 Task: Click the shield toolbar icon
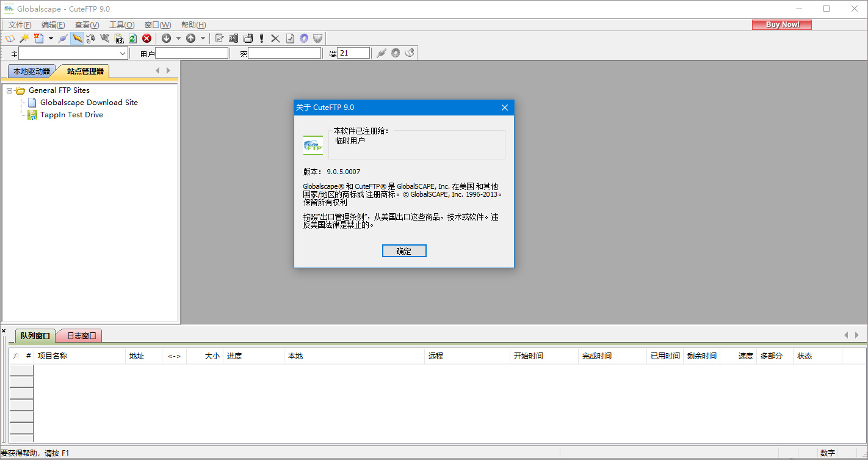(x=317, y=38)
